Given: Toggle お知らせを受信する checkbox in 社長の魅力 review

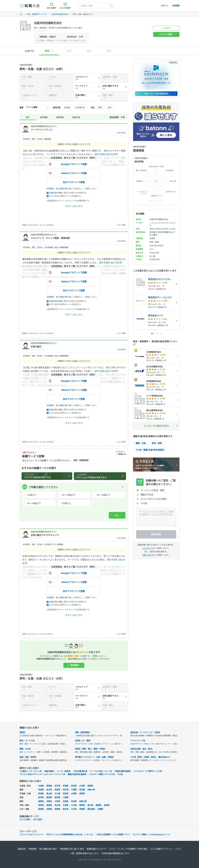Looking at the screenshot, I should (x=48, y=410).
